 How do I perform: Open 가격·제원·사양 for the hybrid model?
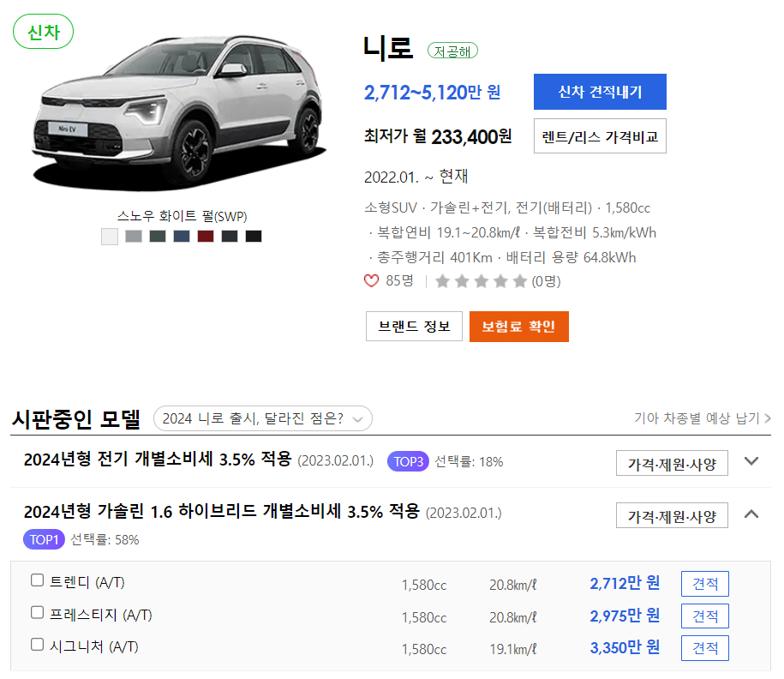[x=672, y=515]
